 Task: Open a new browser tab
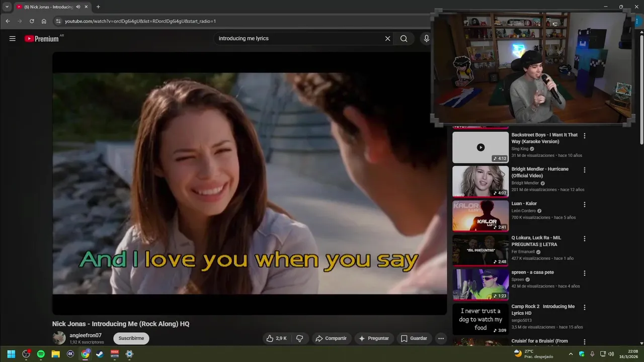[98, 7]
